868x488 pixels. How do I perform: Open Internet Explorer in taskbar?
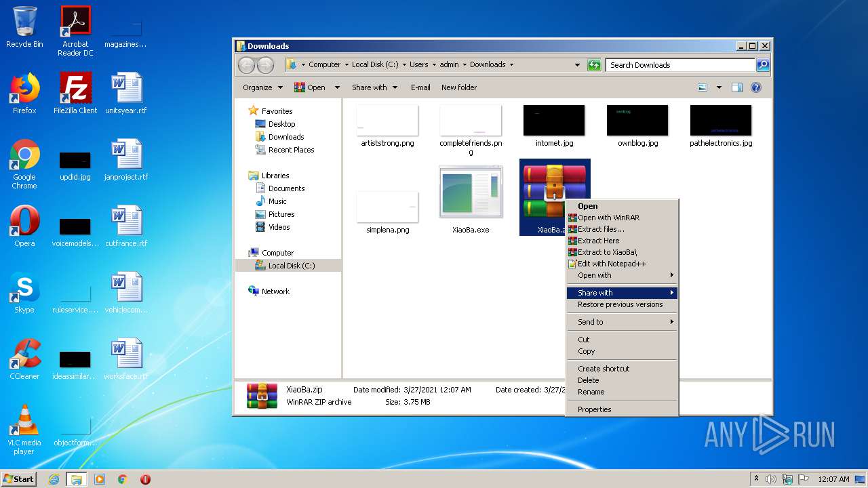click(54, 479)
